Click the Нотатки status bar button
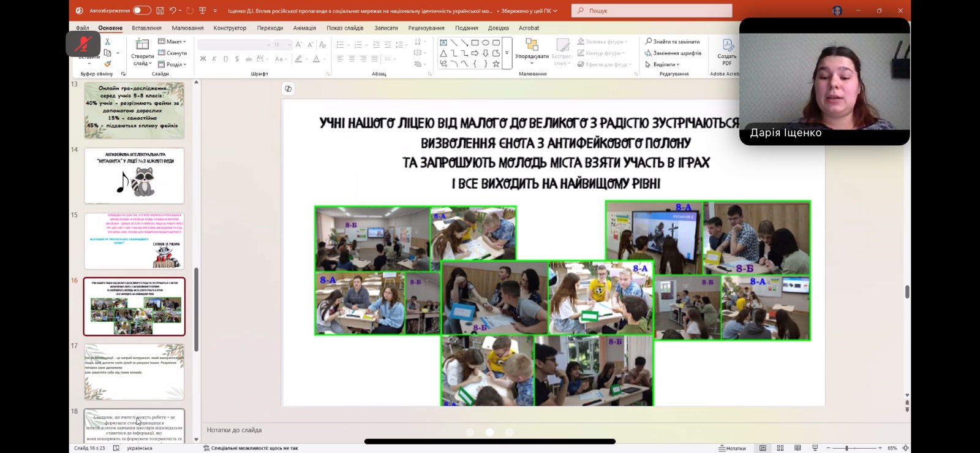The width and height of the screenshot is (980, 453). click(x=733, y=448)
